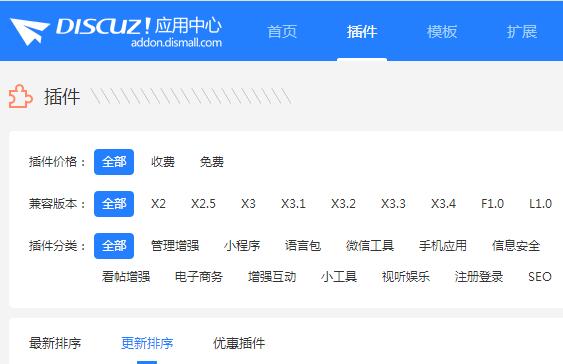
Task: Select the 微信工具 category
Action: coord(370,246)
